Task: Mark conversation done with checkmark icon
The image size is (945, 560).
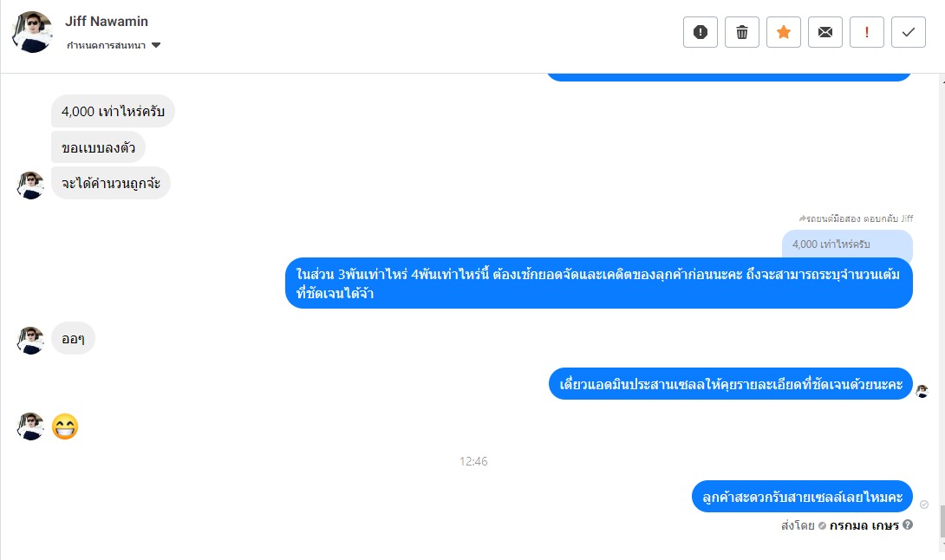Action: coord(909,32)
